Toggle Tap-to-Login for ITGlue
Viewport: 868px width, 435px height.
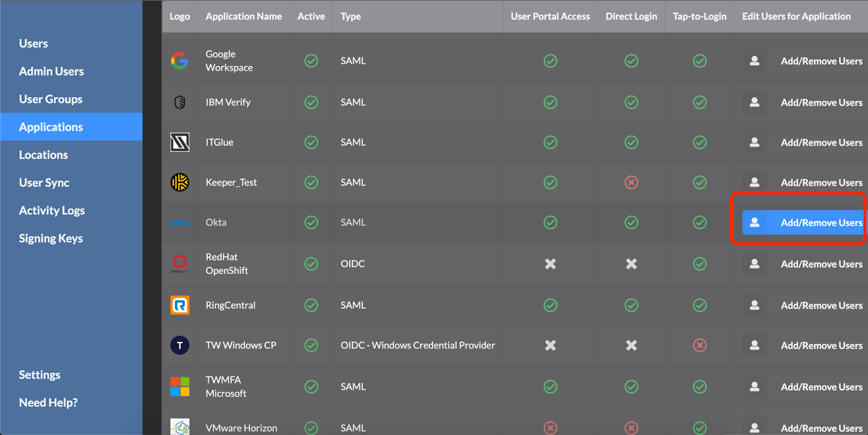(700, 142)
